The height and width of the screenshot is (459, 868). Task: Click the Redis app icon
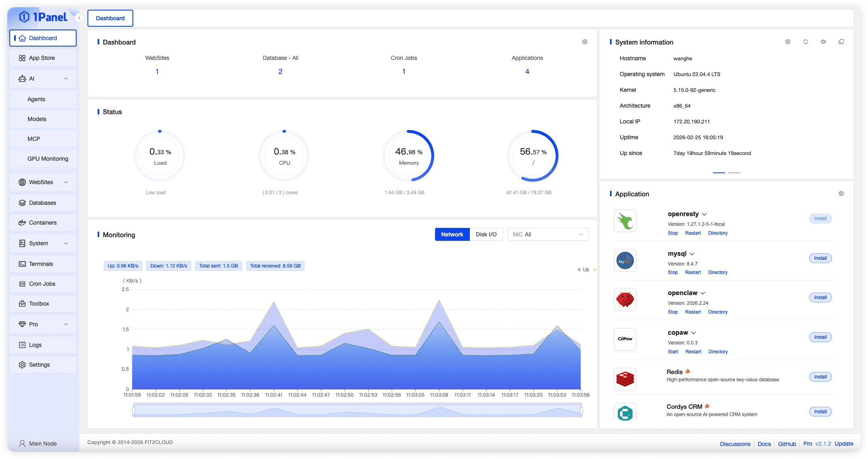625,379
